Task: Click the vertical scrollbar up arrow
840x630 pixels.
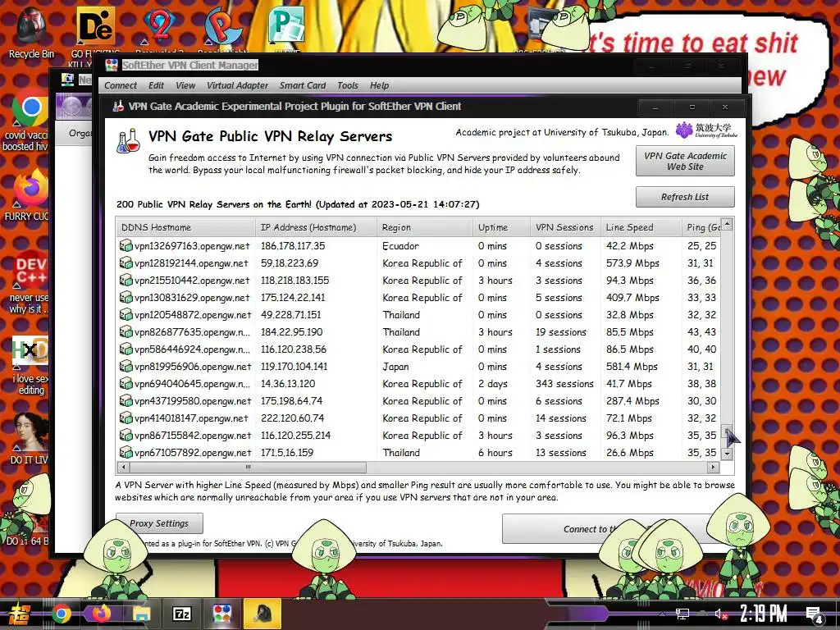Action: pyautogui.click(x=727, y=224)
